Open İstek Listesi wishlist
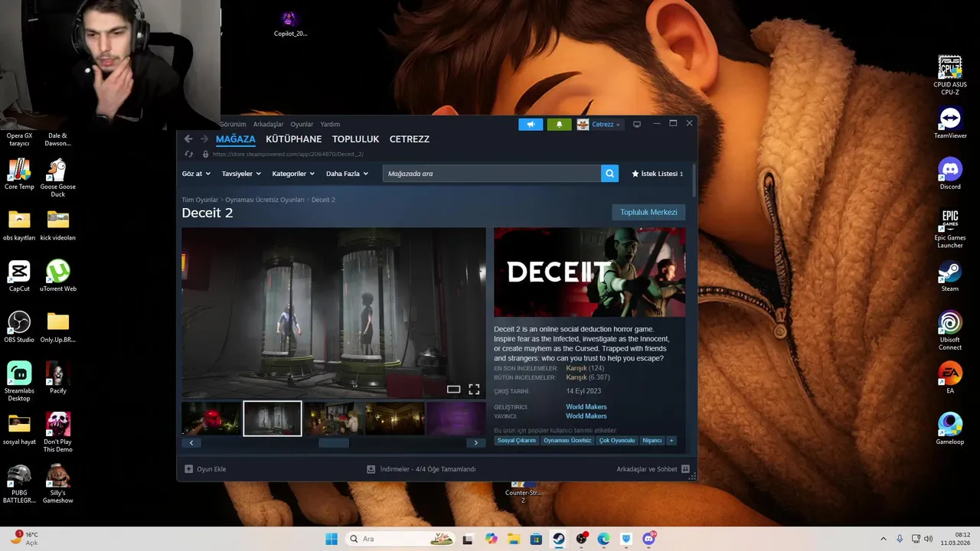The image size is (980, 551). (657, 174)
